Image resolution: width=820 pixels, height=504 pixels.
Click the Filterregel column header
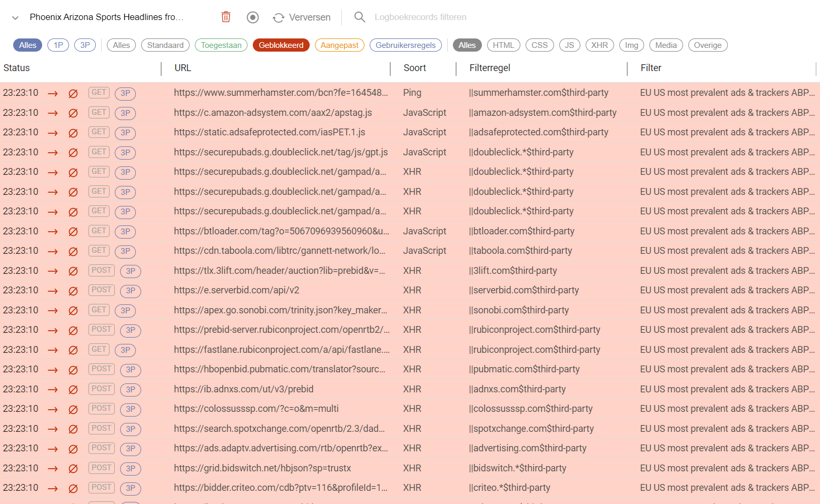click(x=490, y=68)
